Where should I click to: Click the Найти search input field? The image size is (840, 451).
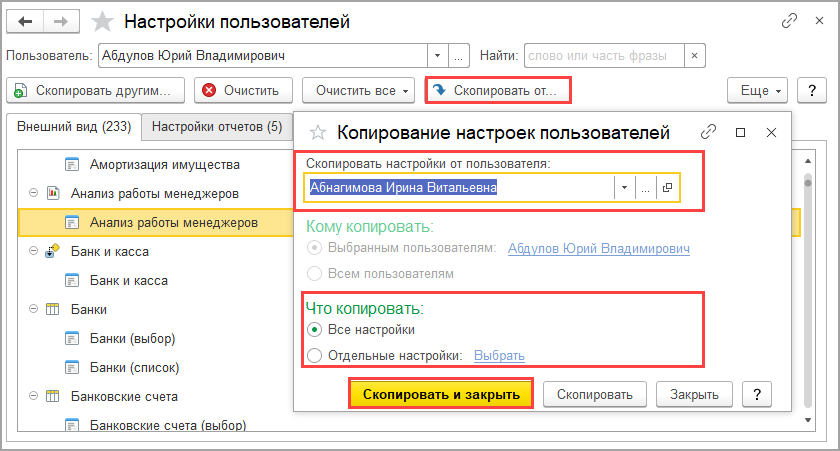pos(604,56)
